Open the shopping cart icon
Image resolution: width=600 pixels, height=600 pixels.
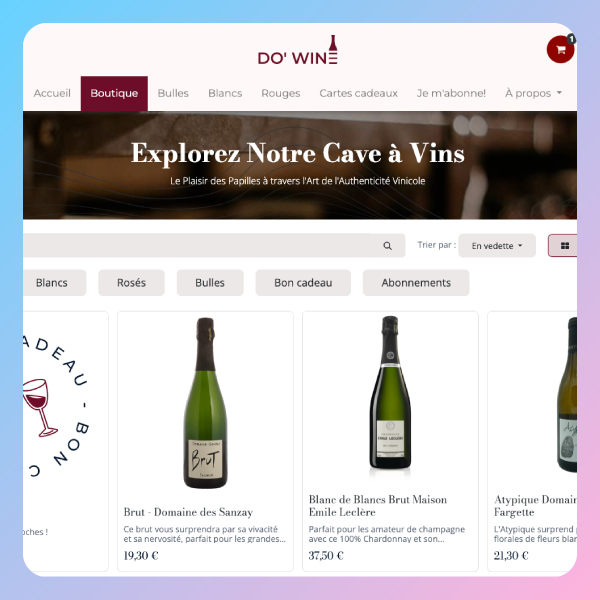point(560,49)
